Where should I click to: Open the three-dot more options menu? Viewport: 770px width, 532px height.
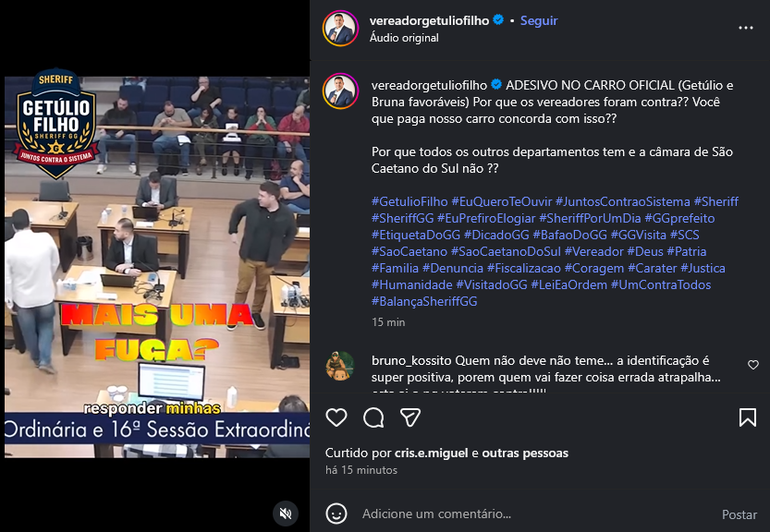pyautogui.click(x=745, y=28)
